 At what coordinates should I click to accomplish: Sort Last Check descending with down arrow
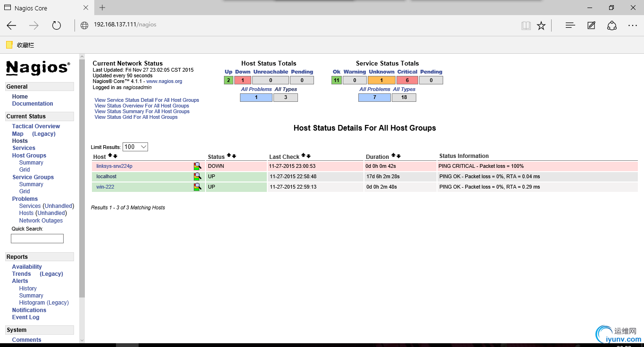coord(309,156)
